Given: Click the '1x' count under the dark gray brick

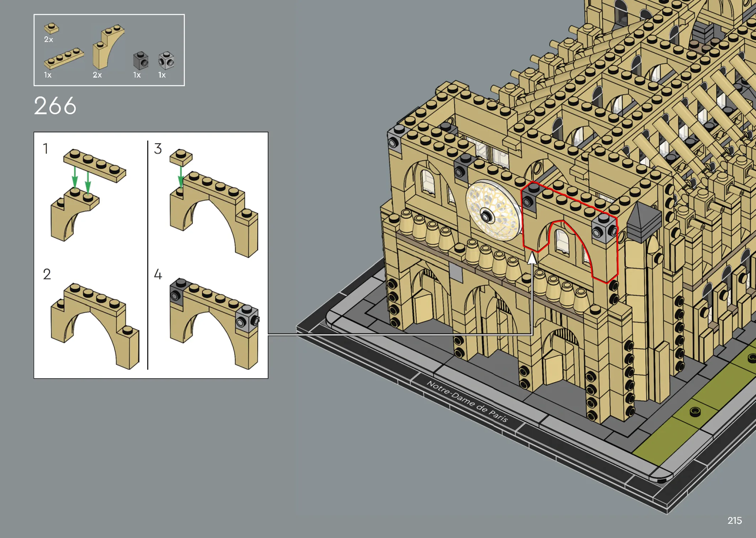Looking at the screenshot, I should (x=137, y=75).
